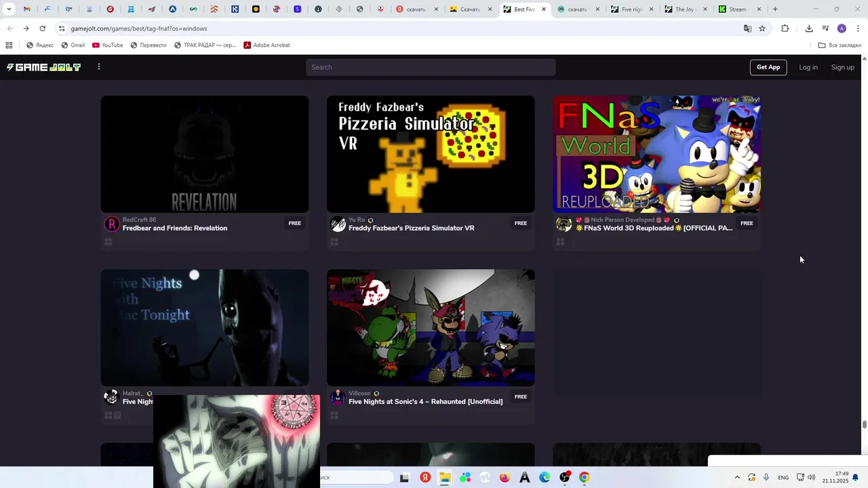Open Fredbear and Friends: Revelation thumbnail
This screenshot has height=488, width=868.
tap(205, 154)
